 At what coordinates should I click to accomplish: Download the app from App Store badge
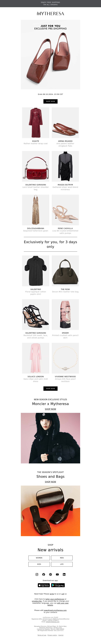pos(44,585)
